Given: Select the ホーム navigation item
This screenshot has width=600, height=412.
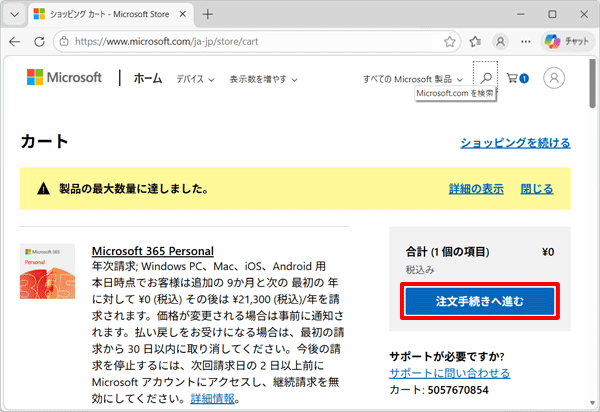Looking at the screenshot, I should [x=148, y=79].
